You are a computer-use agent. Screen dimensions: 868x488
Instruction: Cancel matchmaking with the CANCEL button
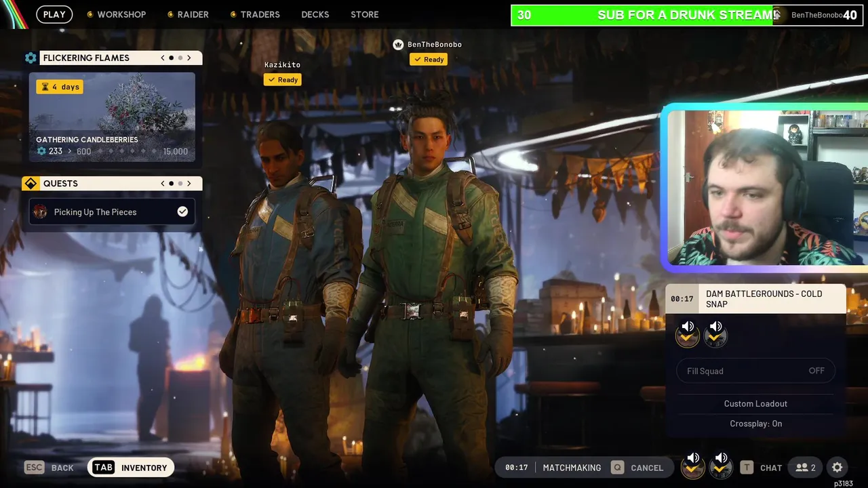(637, 468)
